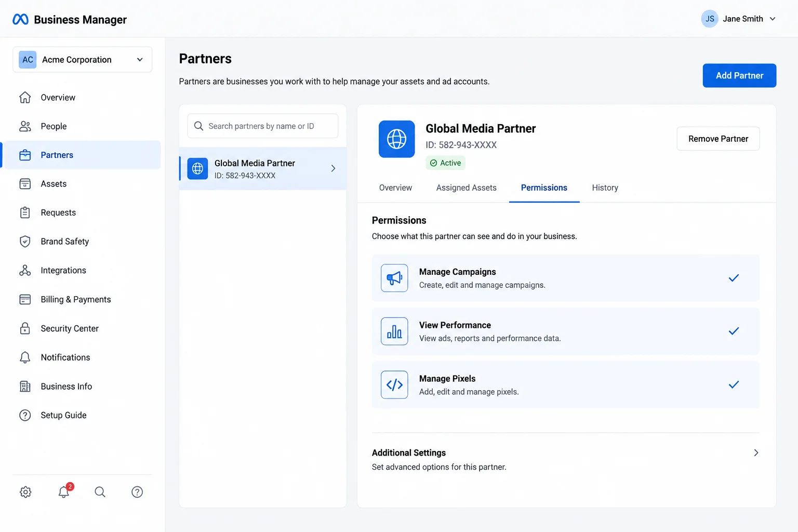The width and height of the screenshot is (798, 532).
Task: Click the Active status badge
Action: coord(446,163)
